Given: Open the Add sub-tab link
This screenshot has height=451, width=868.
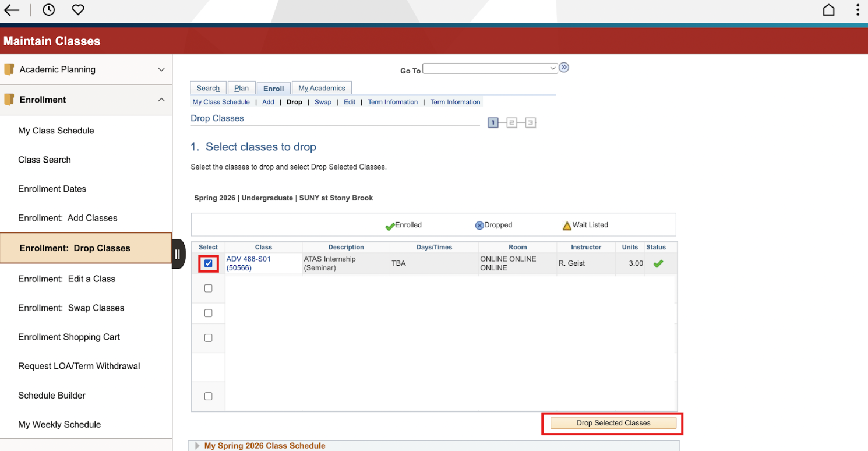Looking at the screenshot, I should tap(268, 102).
